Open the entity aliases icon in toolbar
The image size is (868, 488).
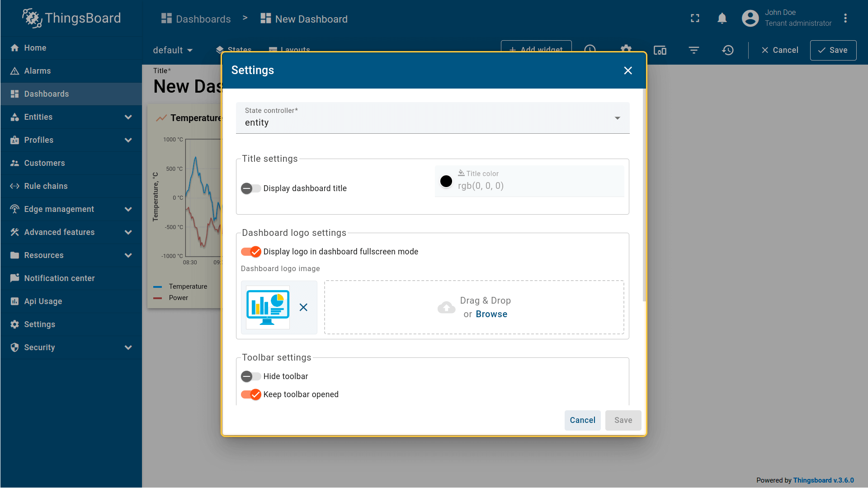coord(660,50)
